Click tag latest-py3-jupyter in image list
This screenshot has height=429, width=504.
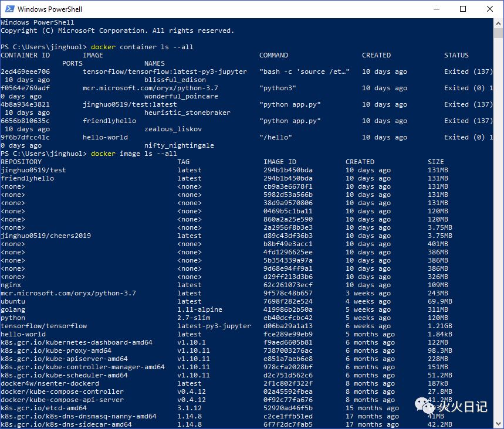coord(214,326)
